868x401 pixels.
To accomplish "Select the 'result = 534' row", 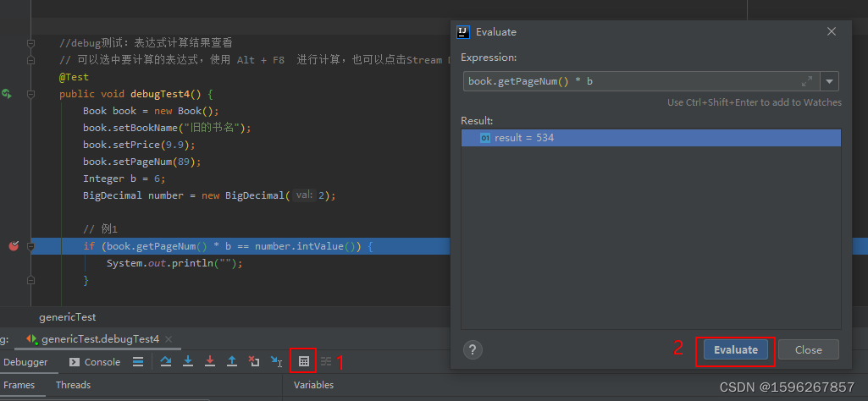I will 651,138.
